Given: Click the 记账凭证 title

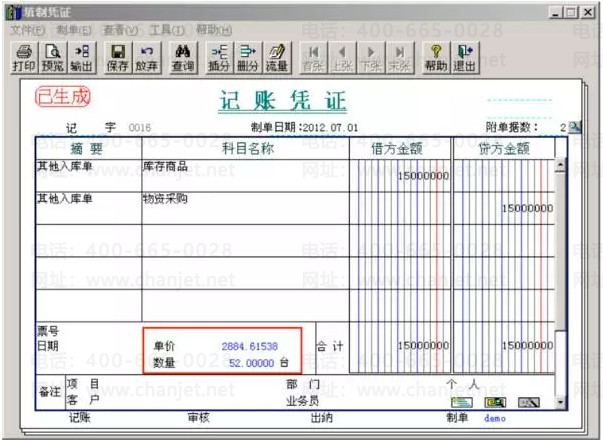Looking at the screenshot, I should [283, 101].
